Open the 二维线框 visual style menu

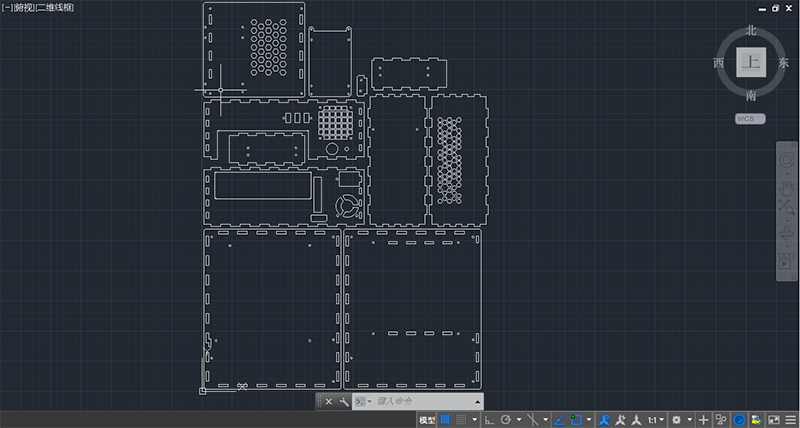(x=54, y=8)
